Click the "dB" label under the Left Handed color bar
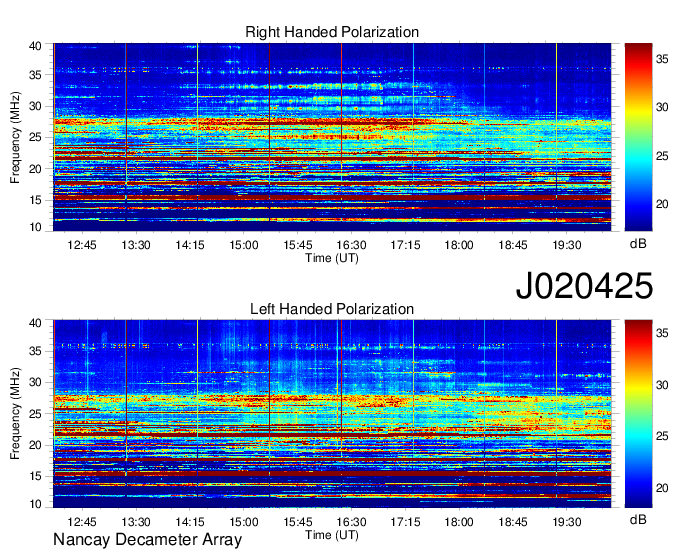680x552 pixels. pos(638,520)
